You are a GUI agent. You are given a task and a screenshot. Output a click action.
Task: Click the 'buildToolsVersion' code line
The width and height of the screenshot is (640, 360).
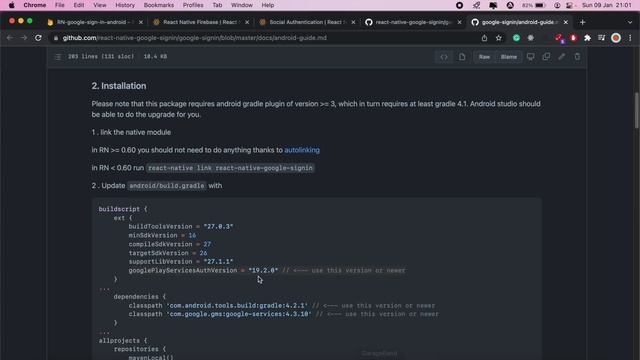click(181, 227)
